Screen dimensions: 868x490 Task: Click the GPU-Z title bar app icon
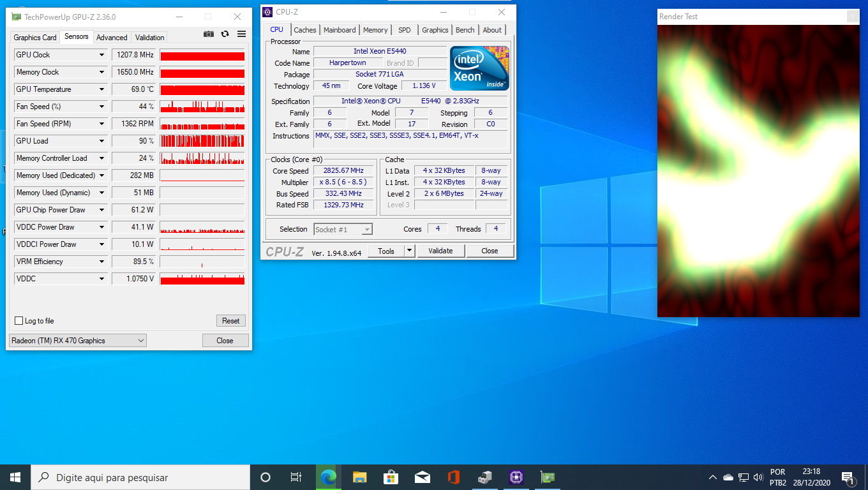17,17
